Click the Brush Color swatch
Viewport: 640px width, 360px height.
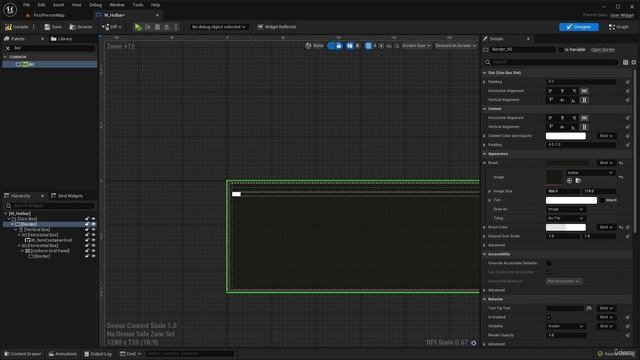pyautogui.click(x=565, y=227)
